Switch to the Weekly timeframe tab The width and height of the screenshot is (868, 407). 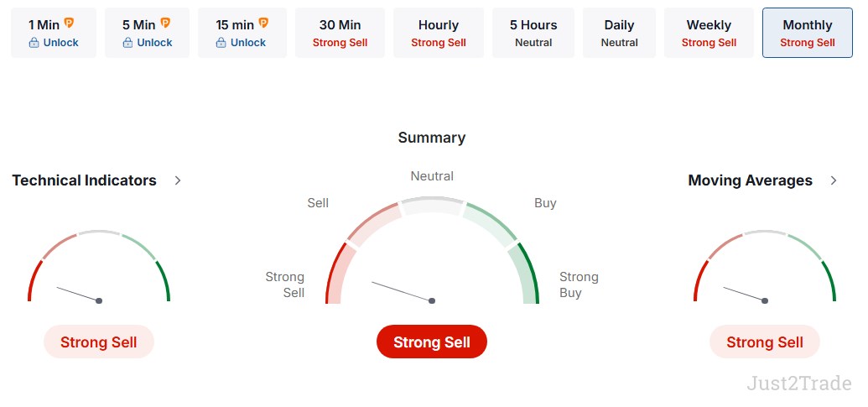tap(709, 33)
